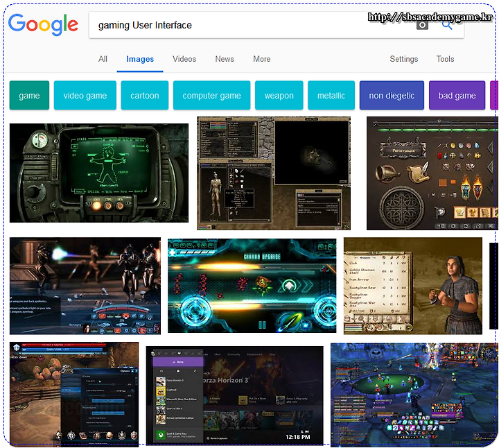This screenshot has height=448, width=499.
Task: Click the Google logo
Action: (43, 24)
